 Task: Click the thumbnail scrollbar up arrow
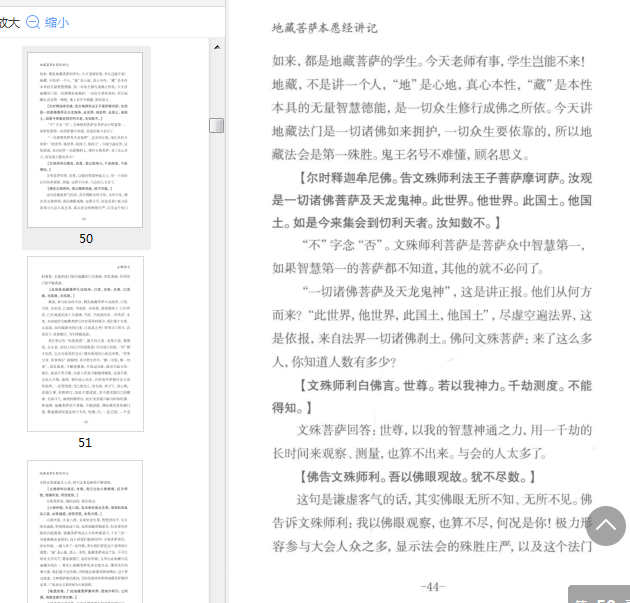(x=217, y=47)
